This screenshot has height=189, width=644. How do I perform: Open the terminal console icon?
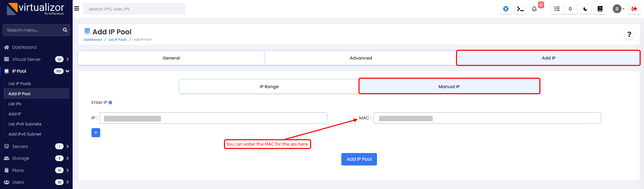click(x=520, y=9)
